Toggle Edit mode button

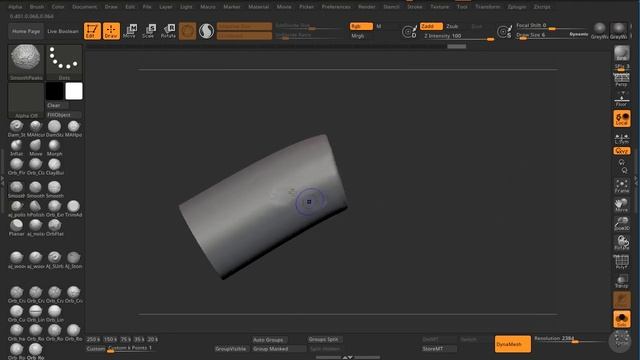pyautogui.click(x=92, y=31)
